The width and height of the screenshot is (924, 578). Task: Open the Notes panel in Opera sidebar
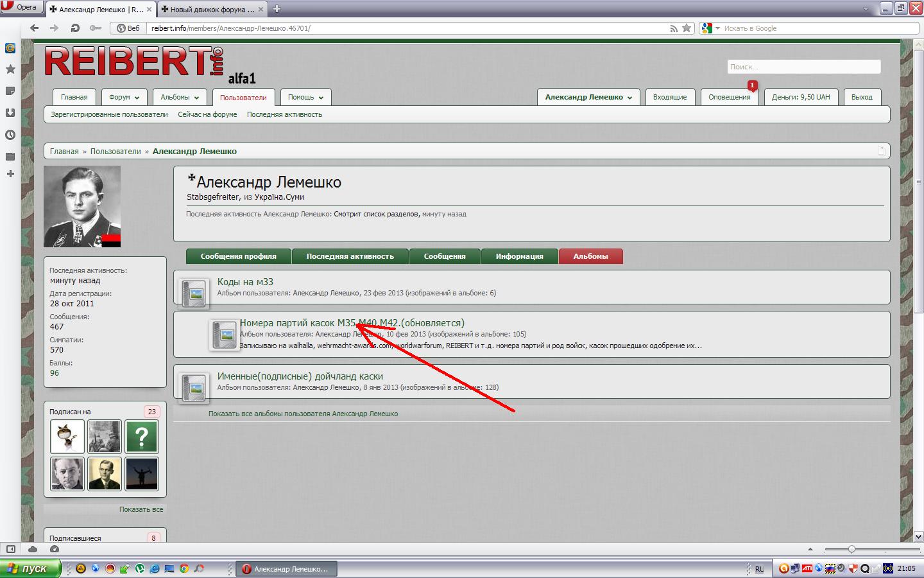(x=10, y=91)
